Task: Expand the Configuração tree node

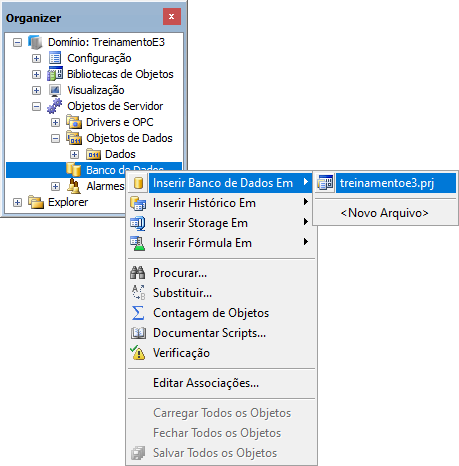Action: 36,58
